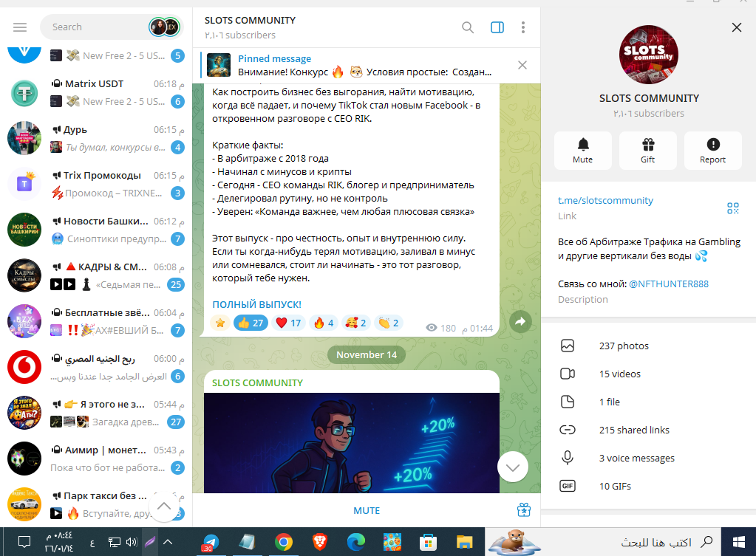Open the three-dot chat options menu
The height and width of the screenshot is (556, 756).
point(523,27)
